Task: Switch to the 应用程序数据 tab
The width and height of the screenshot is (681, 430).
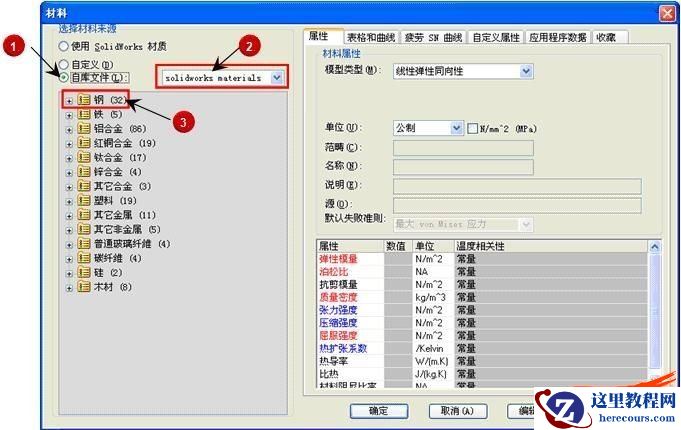Action: click(558, 37)
